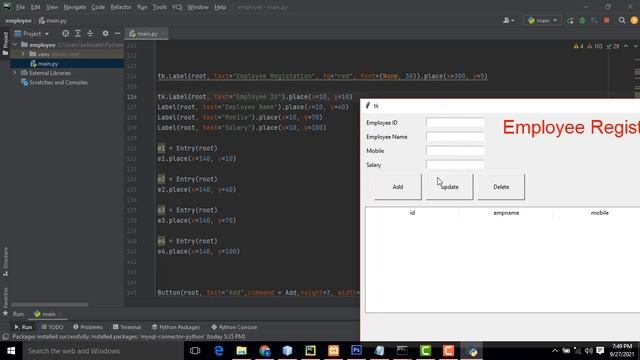
Task: Open Task View on the taskbar
Action: click(195, 351)
